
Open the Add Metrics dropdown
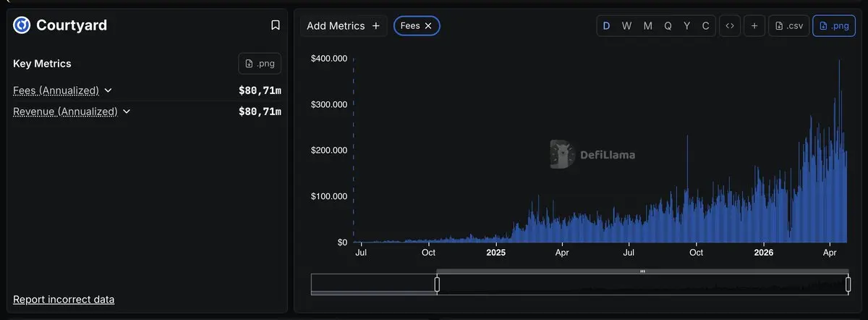tap(344, 26)
